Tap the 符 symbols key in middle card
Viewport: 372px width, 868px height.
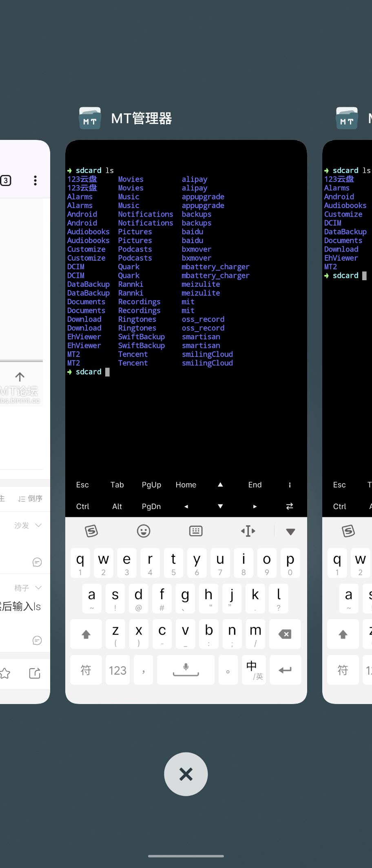pyautogui.click(x=86, y=670)
